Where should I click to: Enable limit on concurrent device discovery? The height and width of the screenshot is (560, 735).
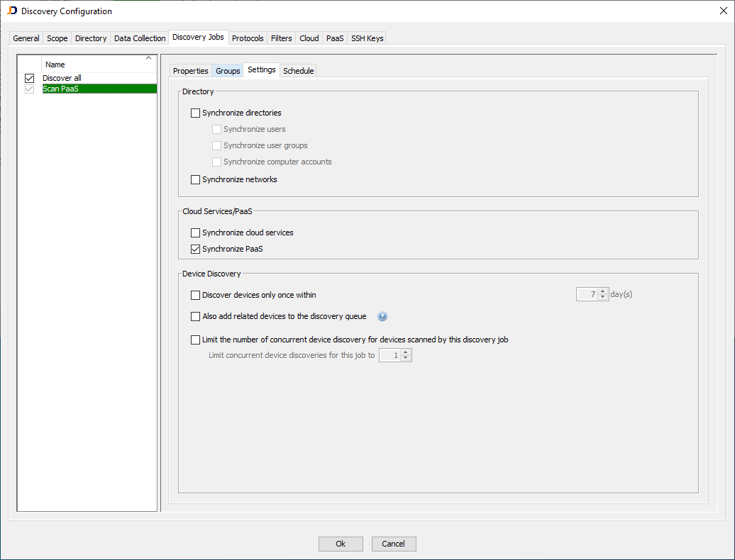click(196, 340)
